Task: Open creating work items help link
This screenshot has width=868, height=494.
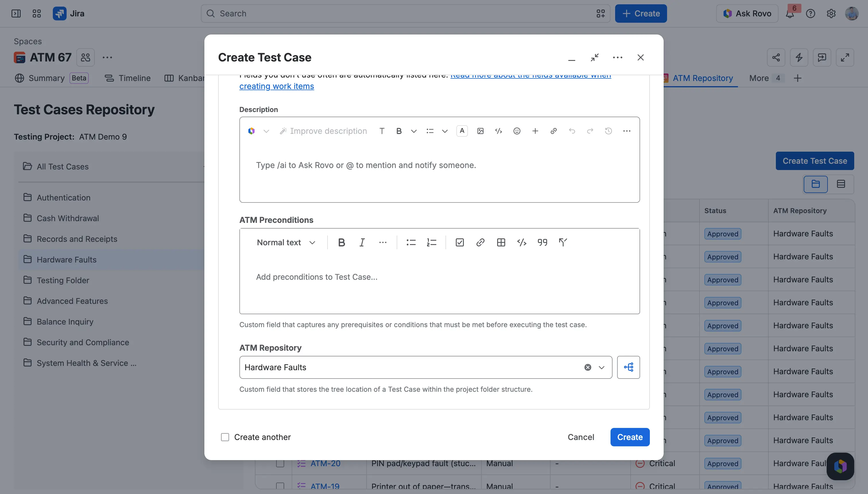Action: coord(277,86)
